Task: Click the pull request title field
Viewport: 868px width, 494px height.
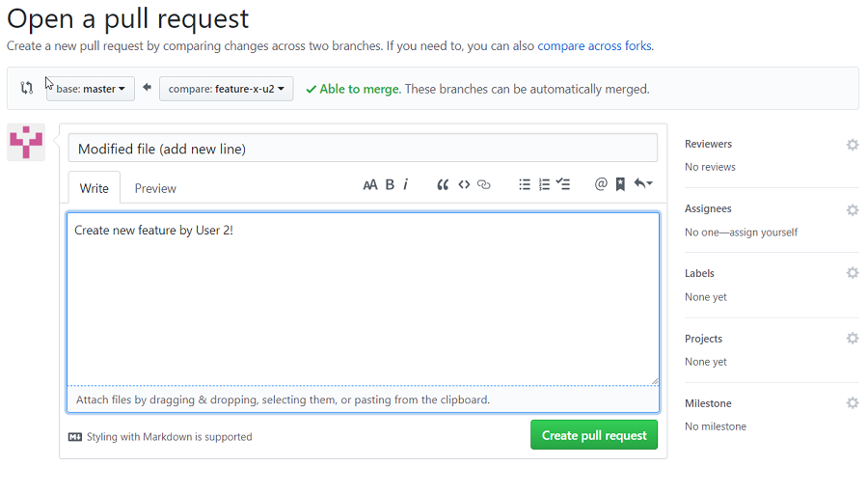Action: point(363,149)
